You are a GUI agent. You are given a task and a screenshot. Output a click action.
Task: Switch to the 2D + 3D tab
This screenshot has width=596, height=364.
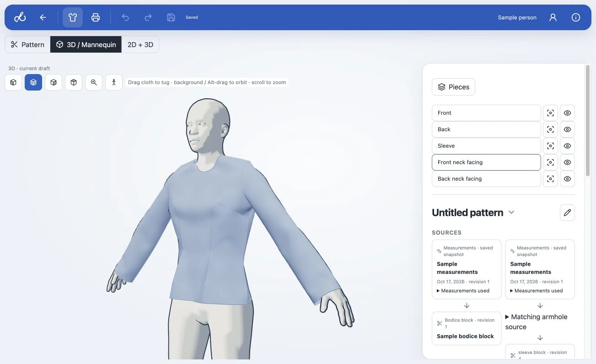coord(140,44)
